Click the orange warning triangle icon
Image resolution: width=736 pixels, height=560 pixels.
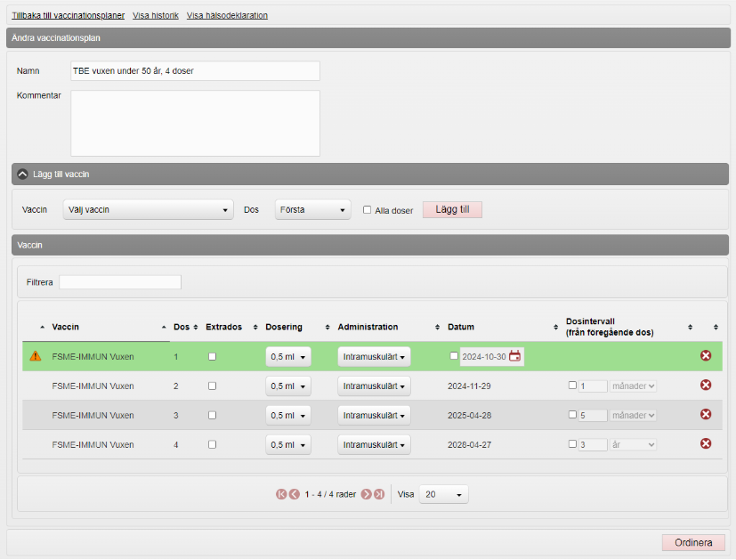pyautogui.click(x=36, y=356)
